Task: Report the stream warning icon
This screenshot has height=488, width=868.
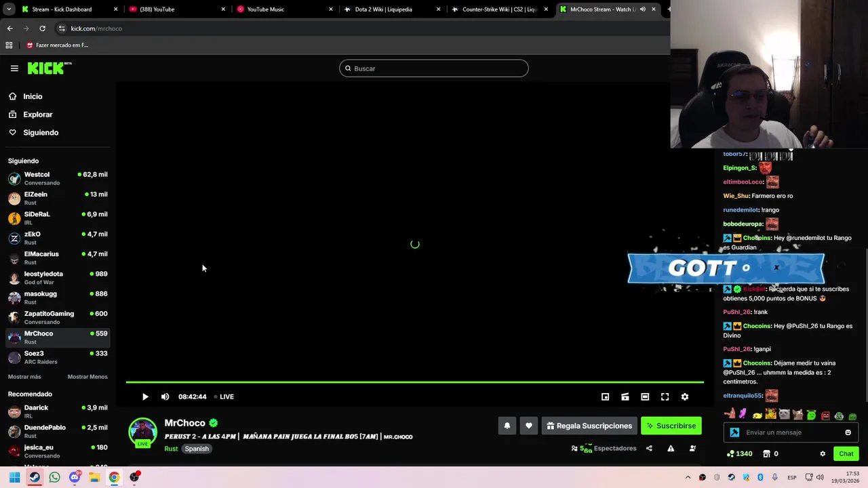Action: coord(671,449)
